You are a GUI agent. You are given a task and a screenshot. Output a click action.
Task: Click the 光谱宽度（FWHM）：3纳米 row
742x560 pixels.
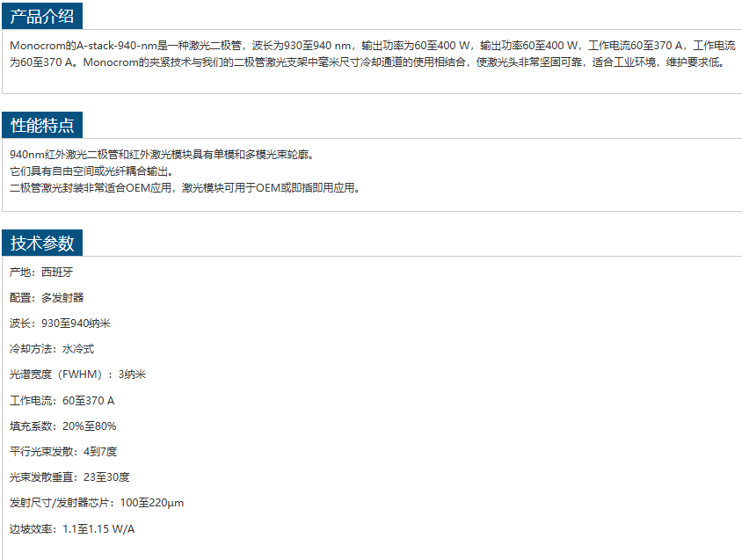(x=77, y=375)
